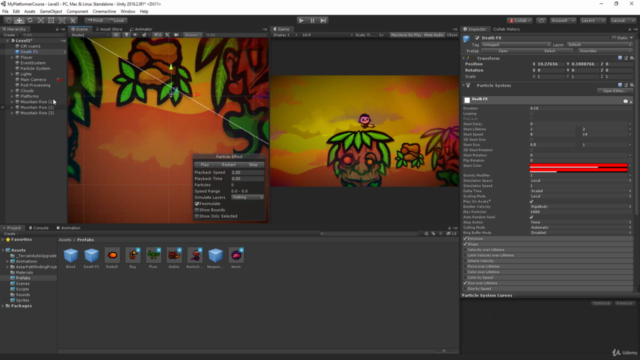Select the Flag prefab thumbnail
This screenshot has width=640, height=360.
click(133, 258)
